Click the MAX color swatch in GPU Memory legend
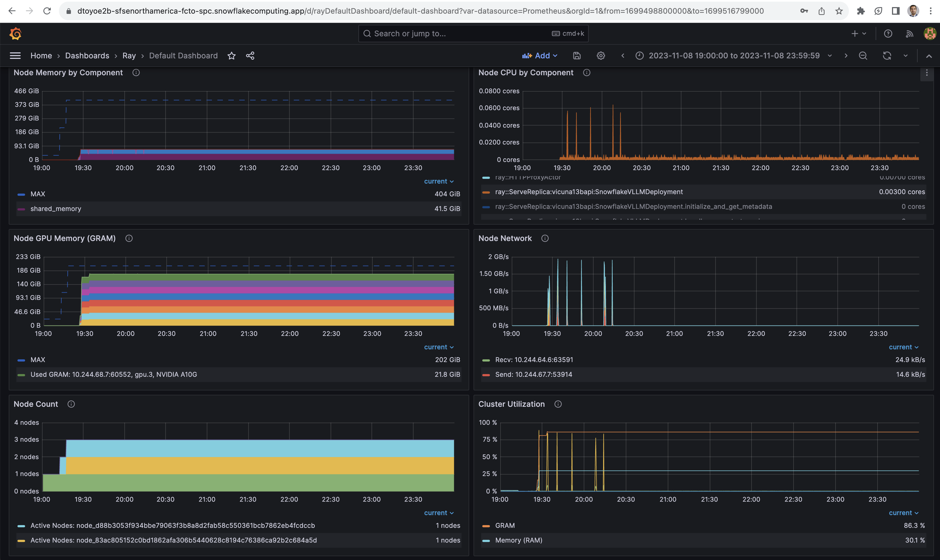Screen dimensions: 940x560 (x=22, y=360)
